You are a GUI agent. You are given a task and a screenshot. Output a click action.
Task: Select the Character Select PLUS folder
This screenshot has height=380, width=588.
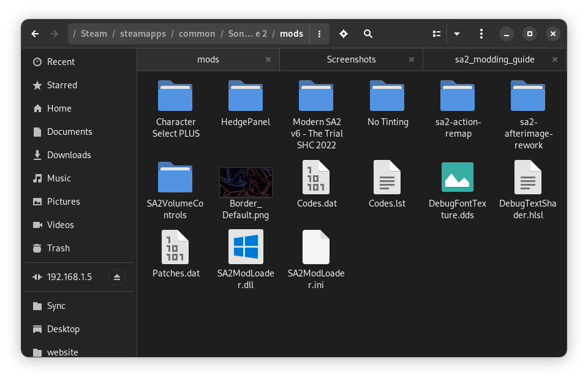[175, 109]
